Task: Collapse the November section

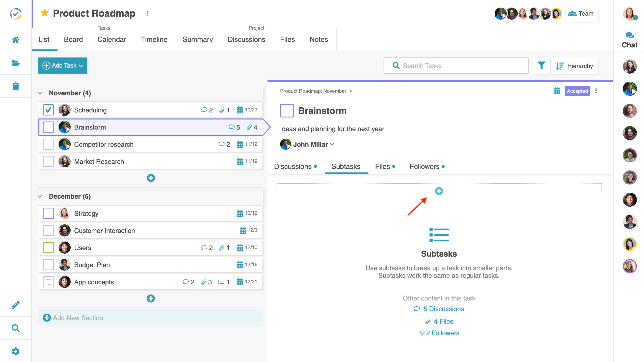Action: 40,93
